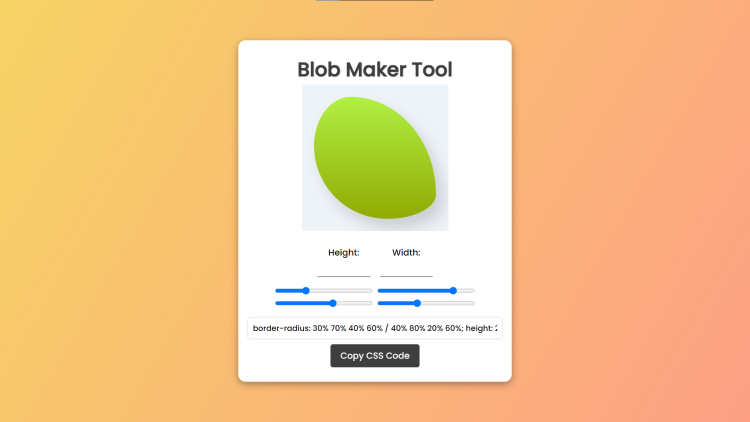Click the Height label text
This screenshot has height=422, width=750.
(343, 252)
